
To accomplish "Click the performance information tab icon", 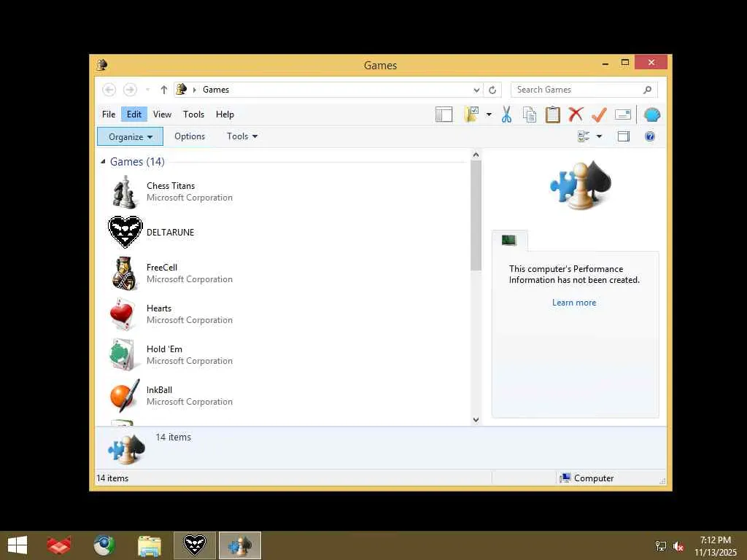I will pos(508,241).
